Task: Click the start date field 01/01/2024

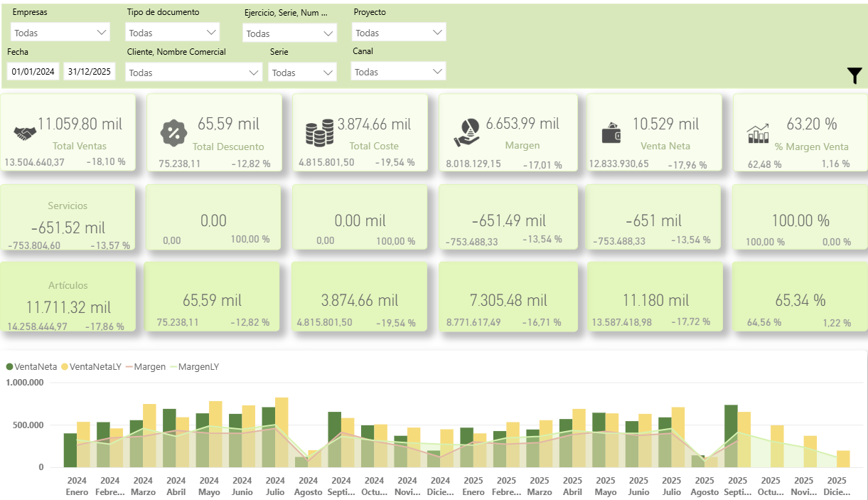Action: (x=33, y=72)
